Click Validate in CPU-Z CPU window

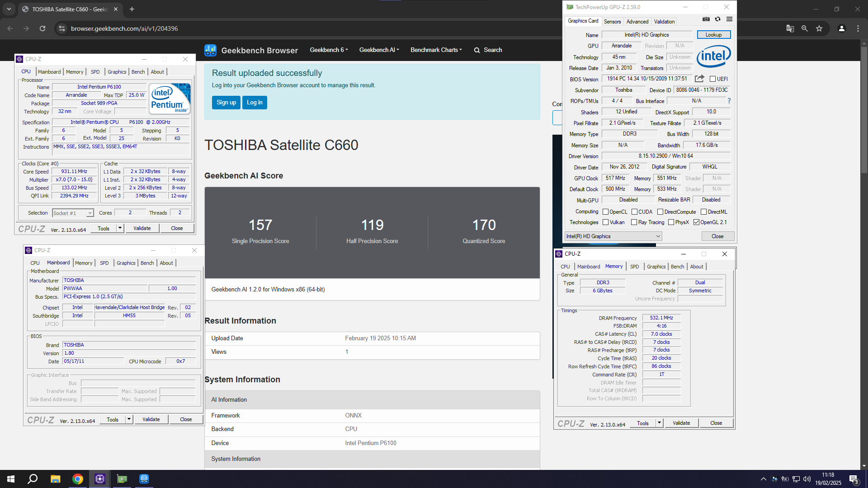click(x=142, y=229)
